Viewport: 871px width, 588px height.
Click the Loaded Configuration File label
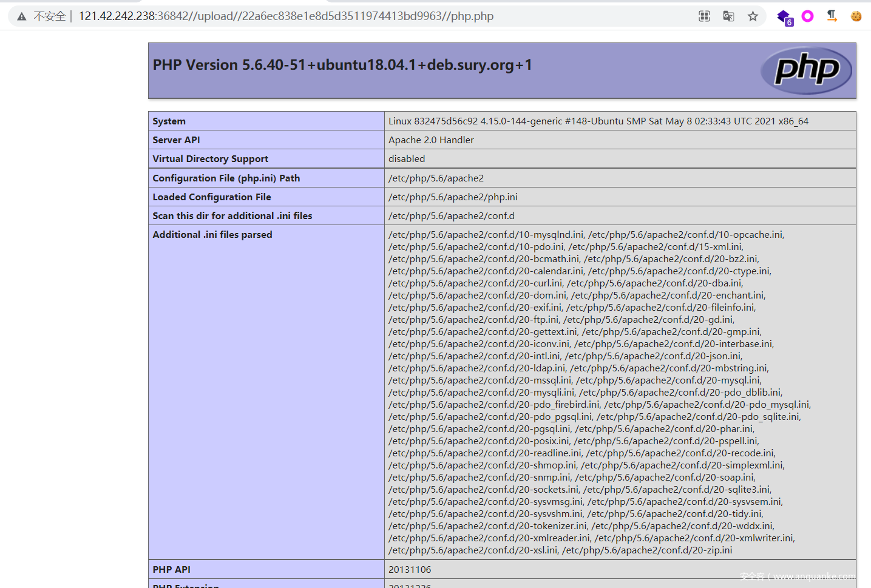coord(212,197)
